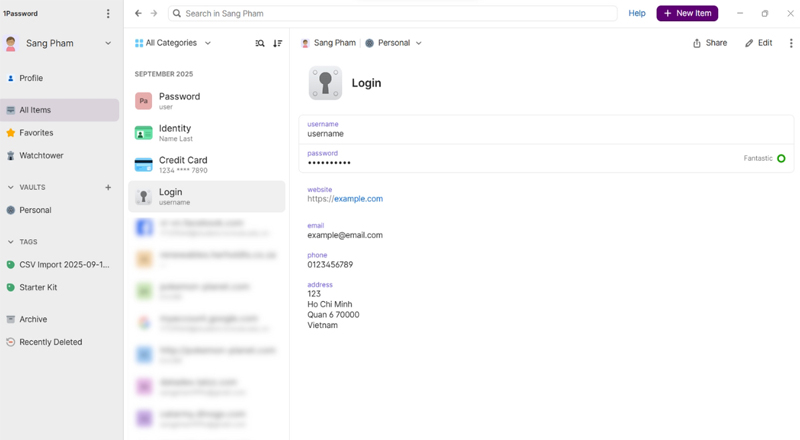Open the 1Password three-dot menu
Image resolution: width=800 pixels, height=440 pixels.
pos(108,14)
